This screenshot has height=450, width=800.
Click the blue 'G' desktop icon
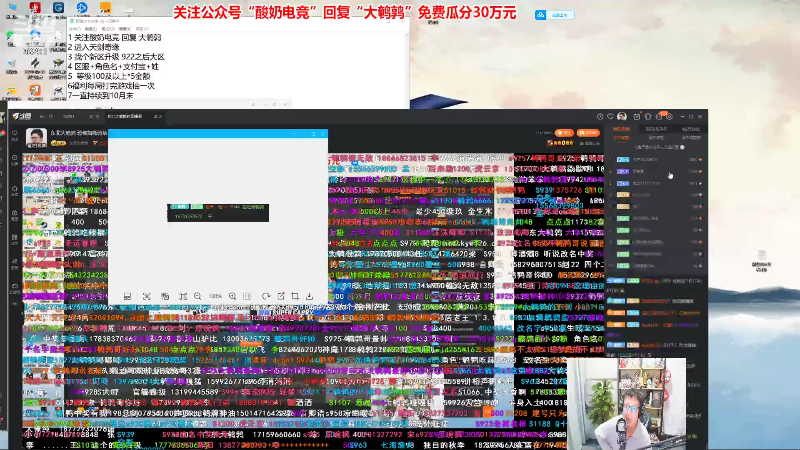(x=58, y=8)
